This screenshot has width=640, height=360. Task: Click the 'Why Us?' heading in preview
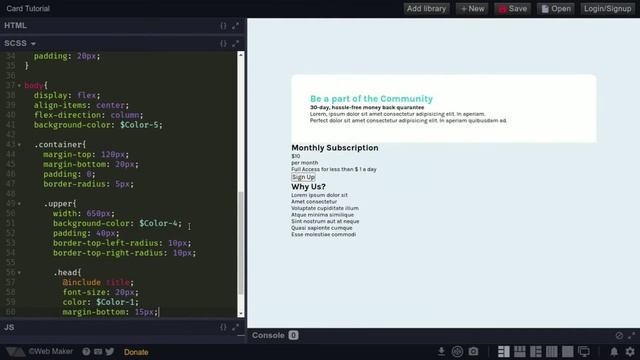308,187
